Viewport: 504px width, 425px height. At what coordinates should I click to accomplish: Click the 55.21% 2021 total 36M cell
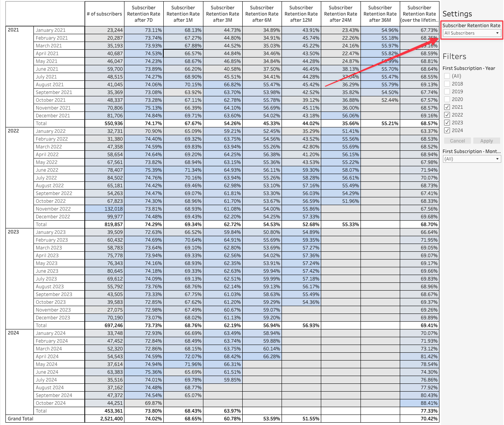click(x=380, y=124)
